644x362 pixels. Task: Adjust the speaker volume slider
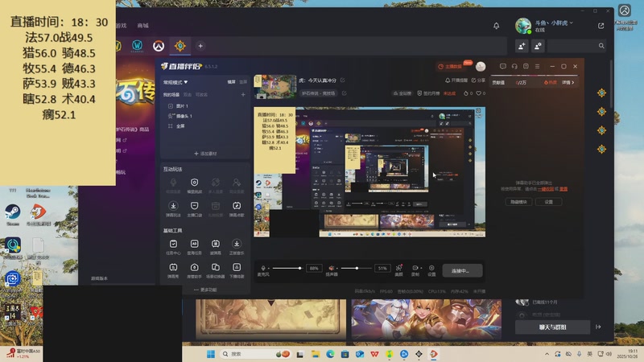tap(356, 268)
